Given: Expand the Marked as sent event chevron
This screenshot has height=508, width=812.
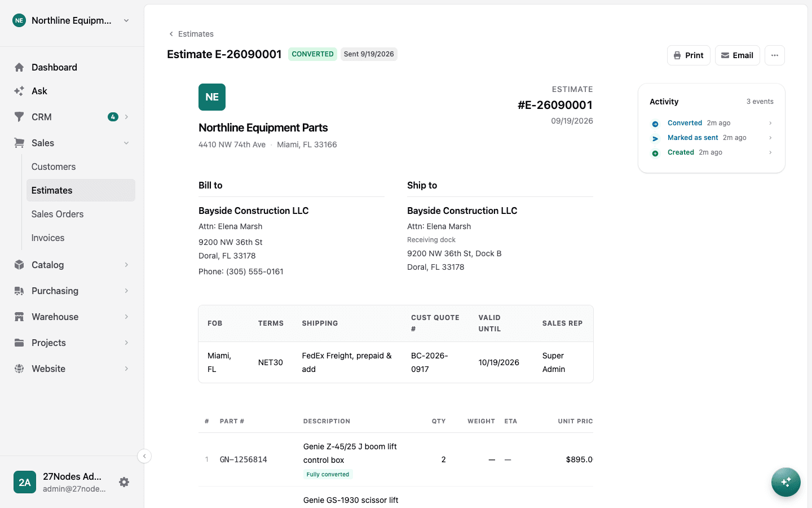Looking at the screenshot, I should [x=770, y=138].
